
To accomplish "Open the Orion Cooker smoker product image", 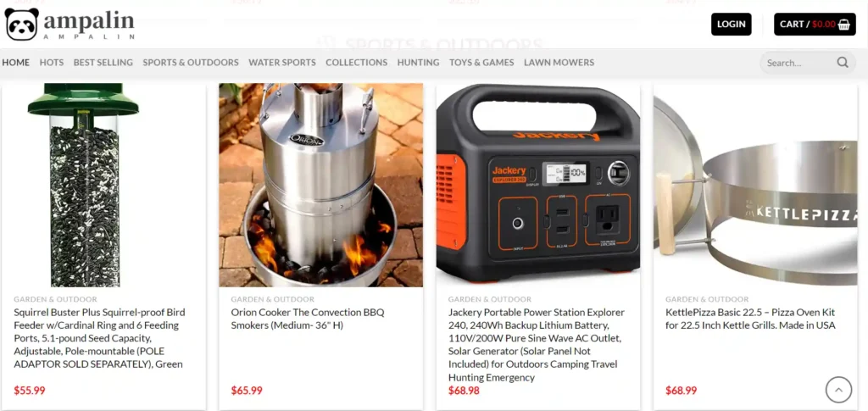I will [x=321, y=185].
